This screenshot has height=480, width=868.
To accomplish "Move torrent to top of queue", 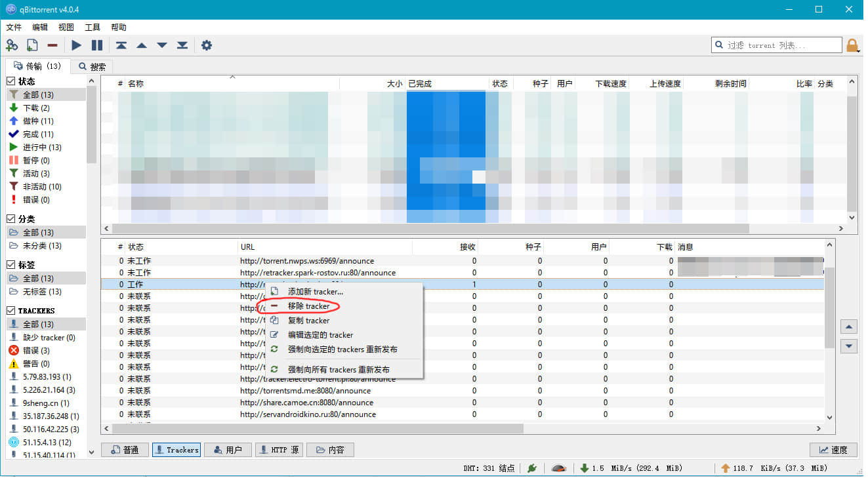I will pyautogui.click(x=121, y=45).
